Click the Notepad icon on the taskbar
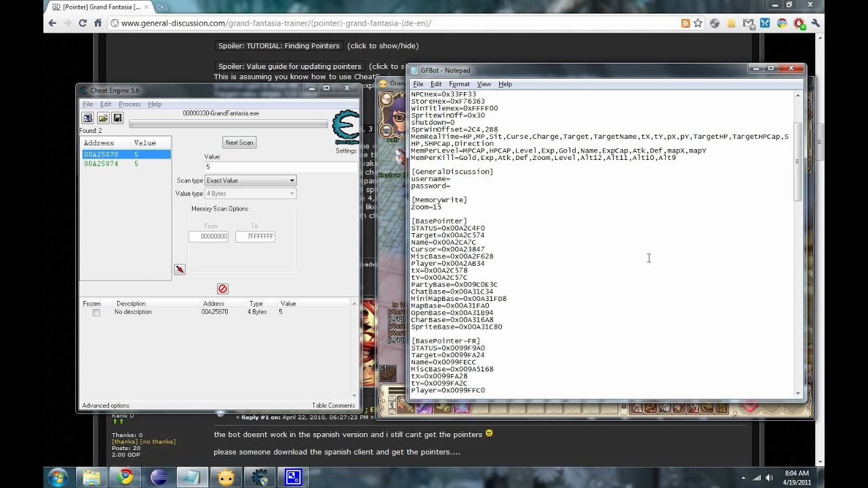The height and width of the screenshot is (488, 868). point(193,477)
